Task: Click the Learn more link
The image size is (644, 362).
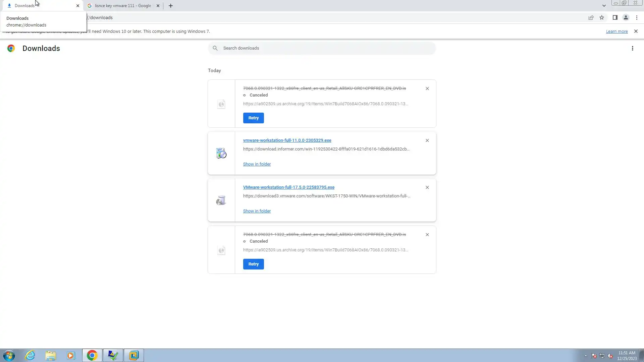Action: [616, 32]
